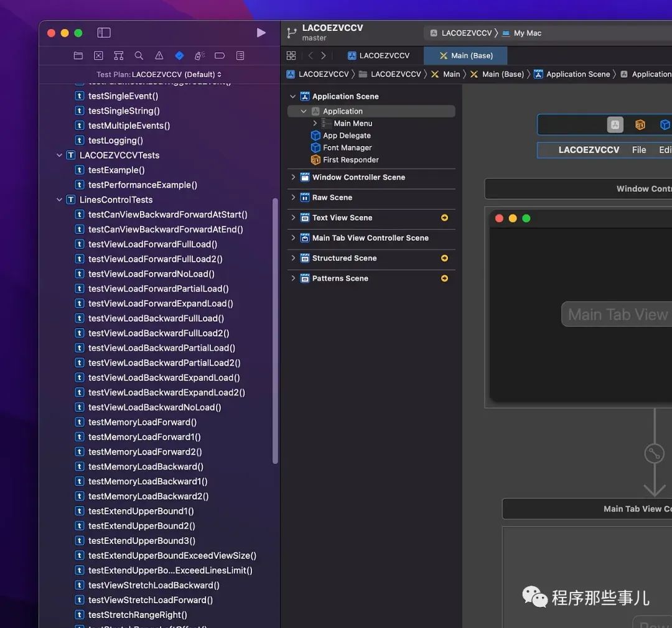Click the Application icon in canvas scene dock
Screen dimensions: 672x628
[615, 124]
